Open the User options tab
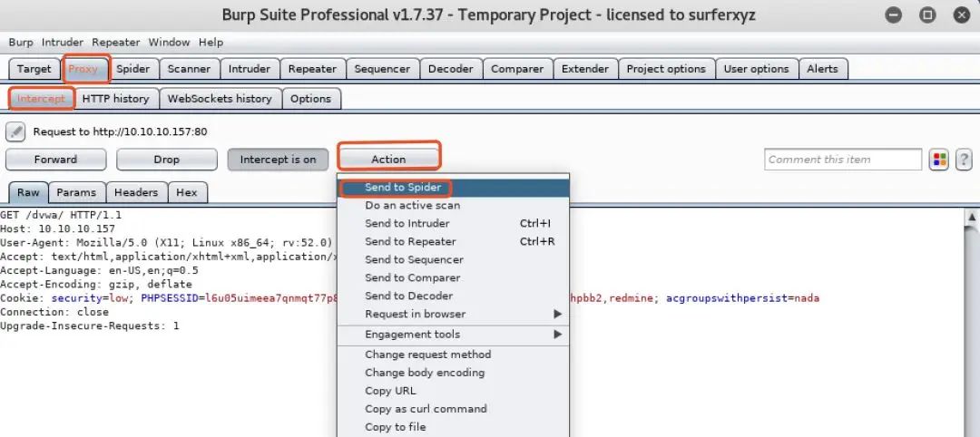980x437 pixels. [756, 69]
